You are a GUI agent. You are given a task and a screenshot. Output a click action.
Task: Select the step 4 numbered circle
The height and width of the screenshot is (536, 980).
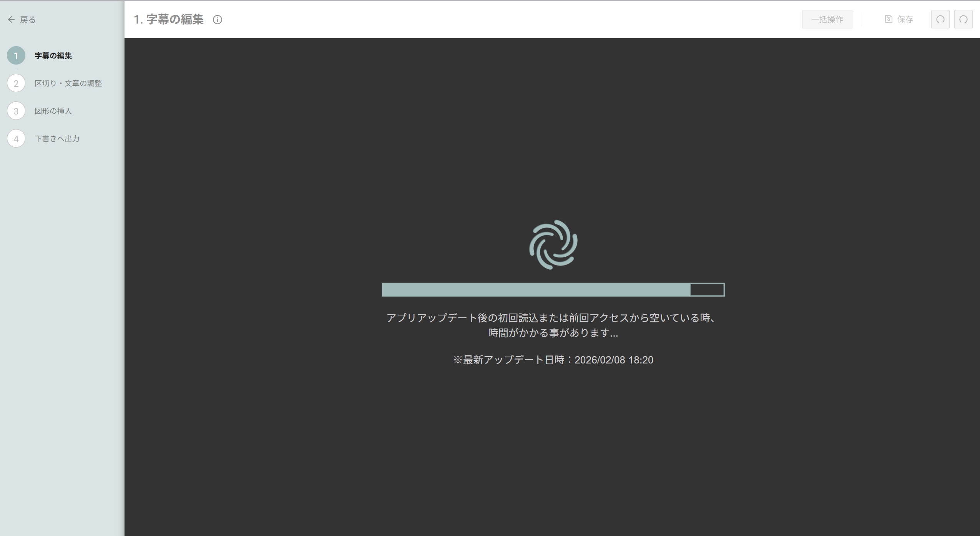16,139
